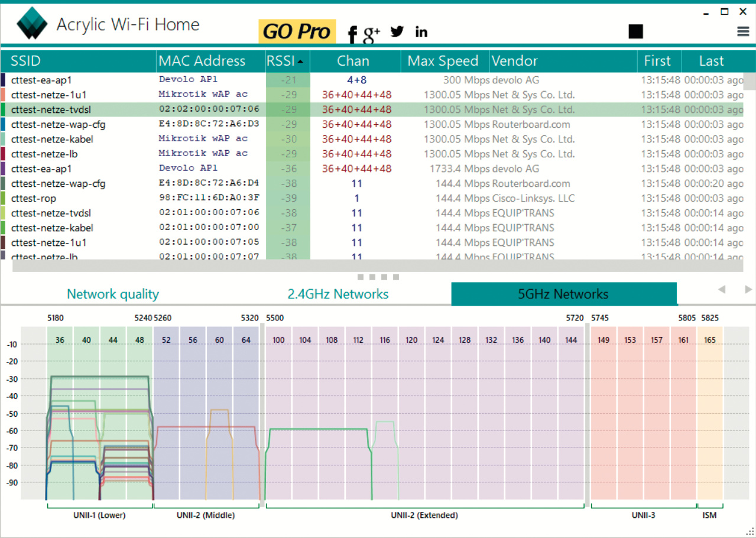The width and height of the screenshot is (756, 538).
Task: Maximize the application window
Action: pyautogui.click(x=725, y=12)
